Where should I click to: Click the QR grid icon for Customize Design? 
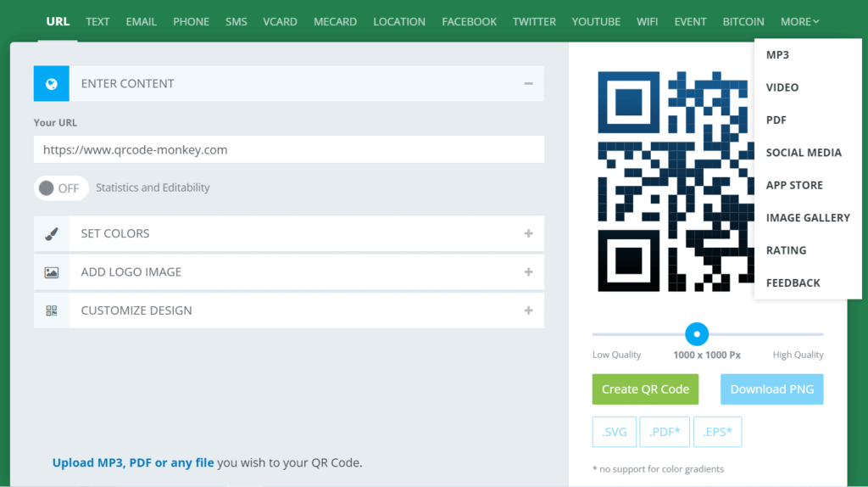[x=52, y=311]
